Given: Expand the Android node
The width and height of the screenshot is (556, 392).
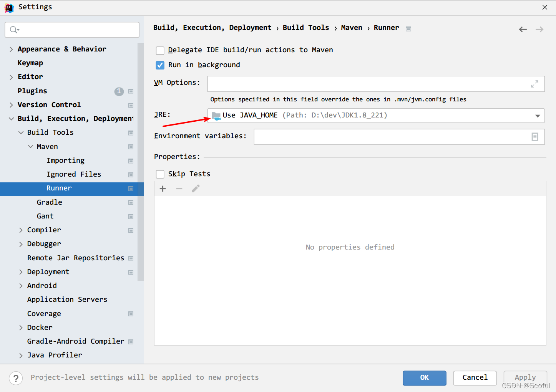Looking at the screenshot, I should click(x=21, y=286).
